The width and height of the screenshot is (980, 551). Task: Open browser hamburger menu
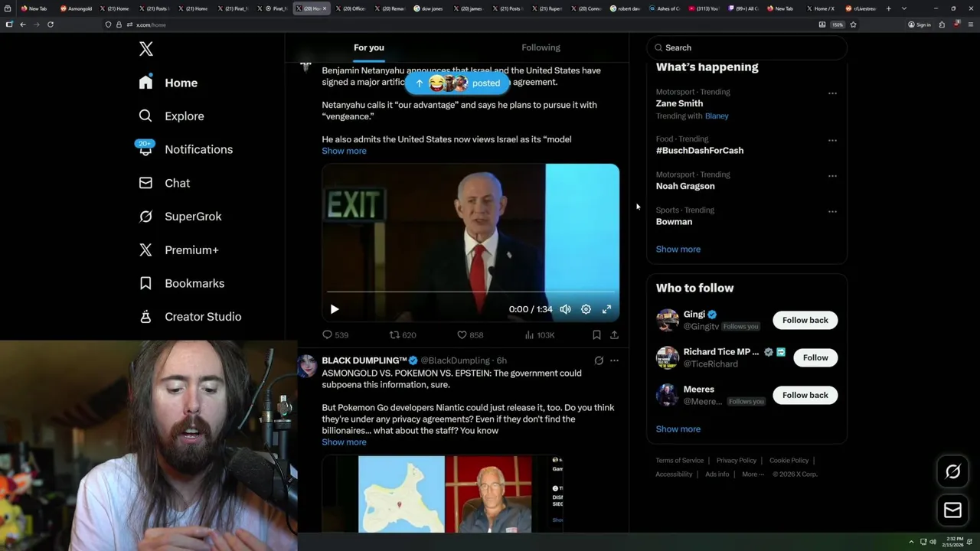[970, 24]
